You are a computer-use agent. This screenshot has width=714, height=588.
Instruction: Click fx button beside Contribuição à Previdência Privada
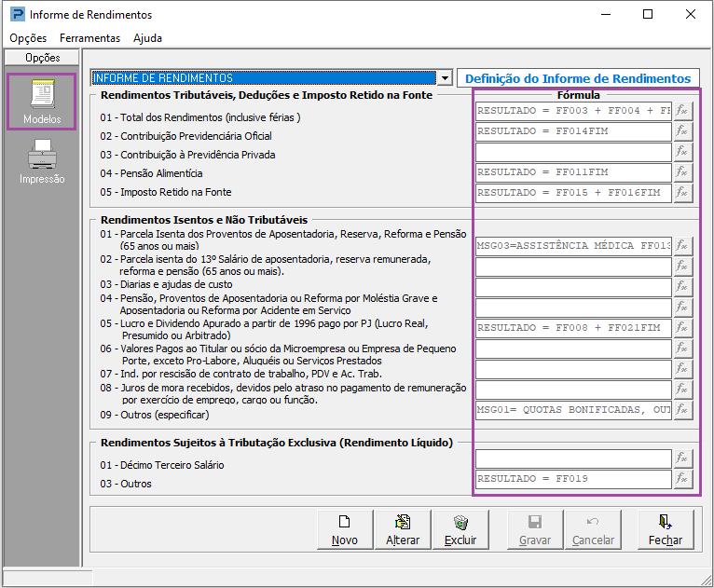(683, 152)
